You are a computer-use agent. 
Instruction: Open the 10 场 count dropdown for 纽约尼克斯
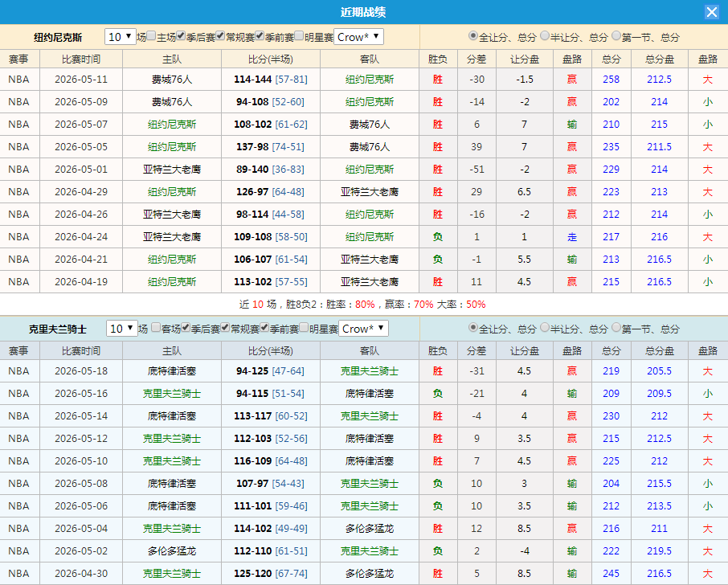point(121,37)
